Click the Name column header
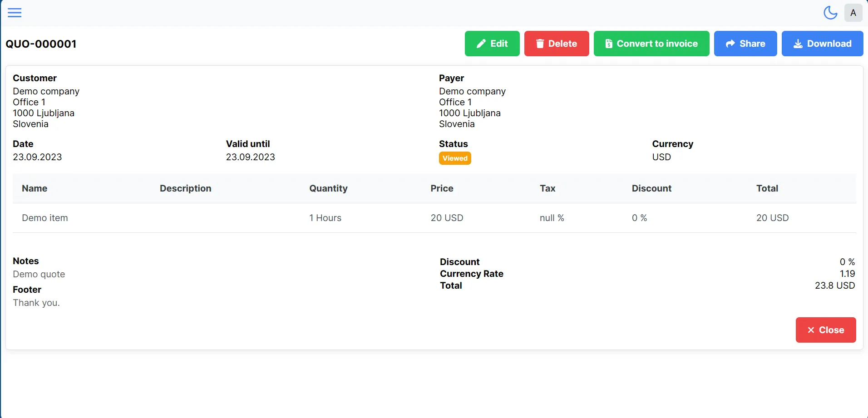 coord(35,188)
